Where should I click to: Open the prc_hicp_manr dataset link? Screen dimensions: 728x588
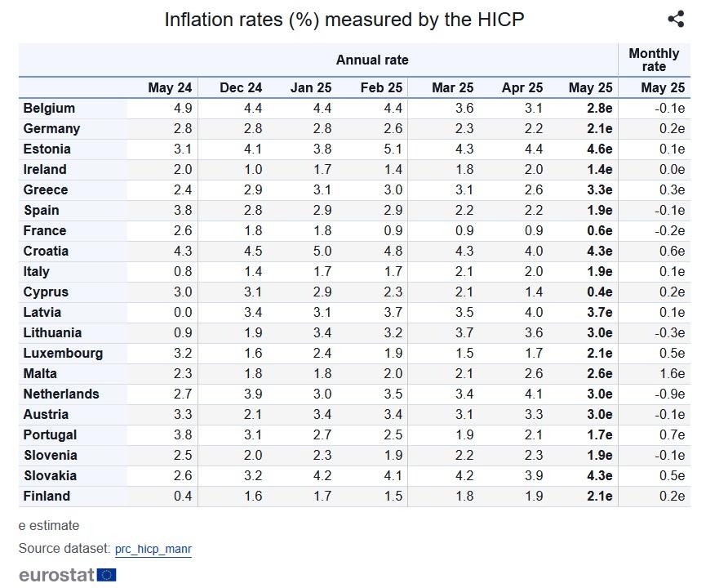(153, 549)
